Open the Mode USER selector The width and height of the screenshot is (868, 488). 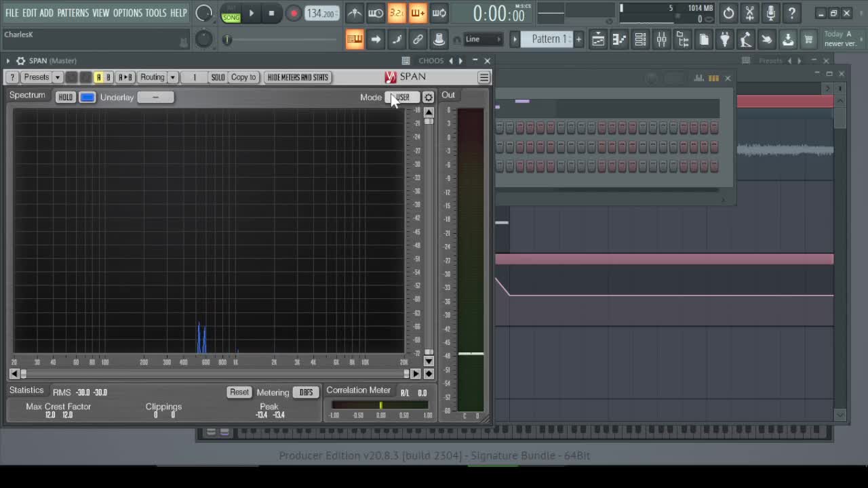pos(402,98)
